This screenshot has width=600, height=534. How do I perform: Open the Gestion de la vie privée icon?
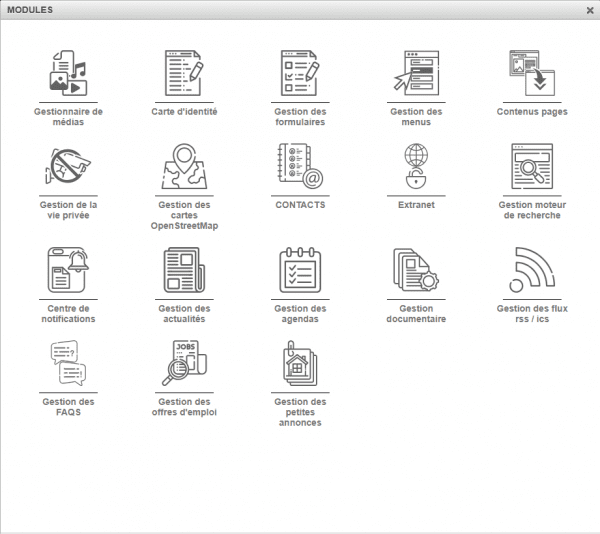(x=68, y=166)
